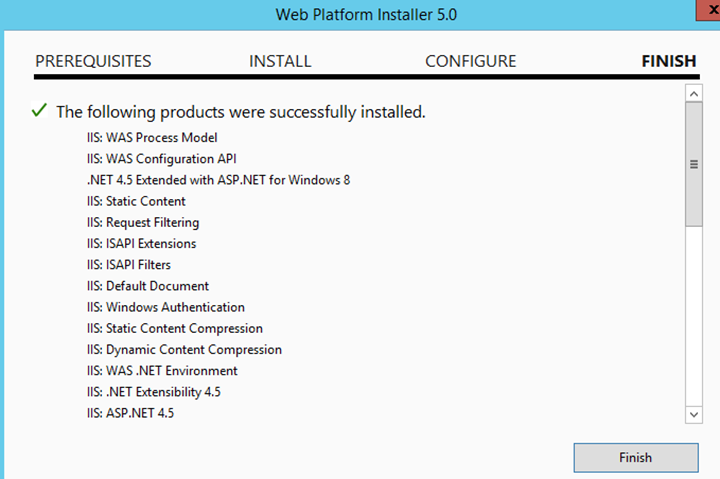Select 'IIS: .NET Extensibility 4.5' entry

(x=154, y=392)
